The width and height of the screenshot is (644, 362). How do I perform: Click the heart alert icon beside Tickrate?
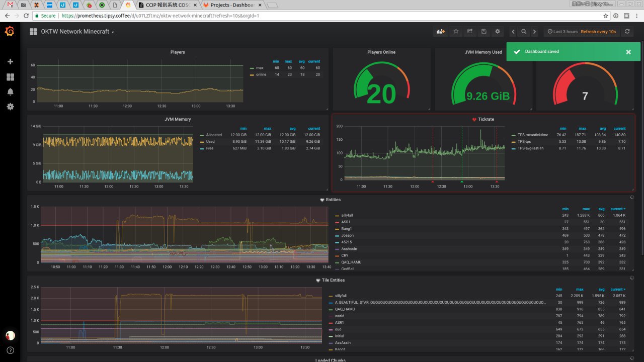click(x=474, y=120)
